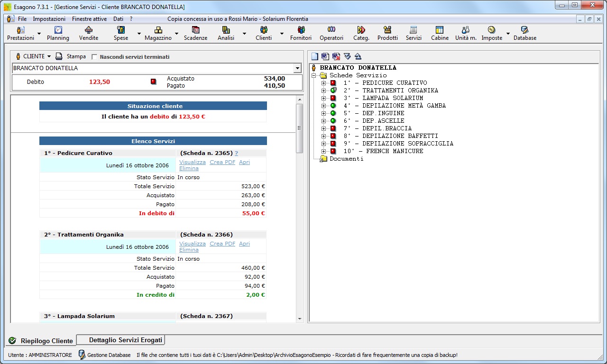
Task: Open the Clienti dropdown arrow
Action: point(282,34)
